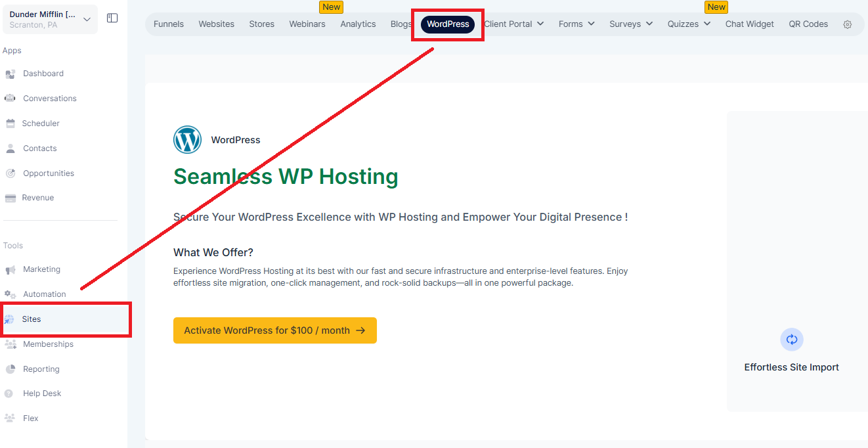
Task: Open settings gear in top navigation
Action: coord(848,24)
